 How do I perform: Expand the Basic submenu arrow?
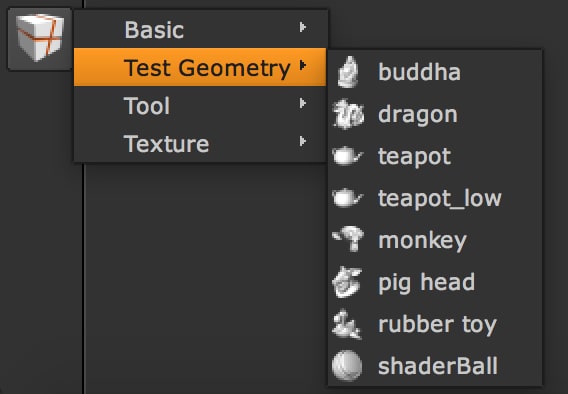(303, 27)
